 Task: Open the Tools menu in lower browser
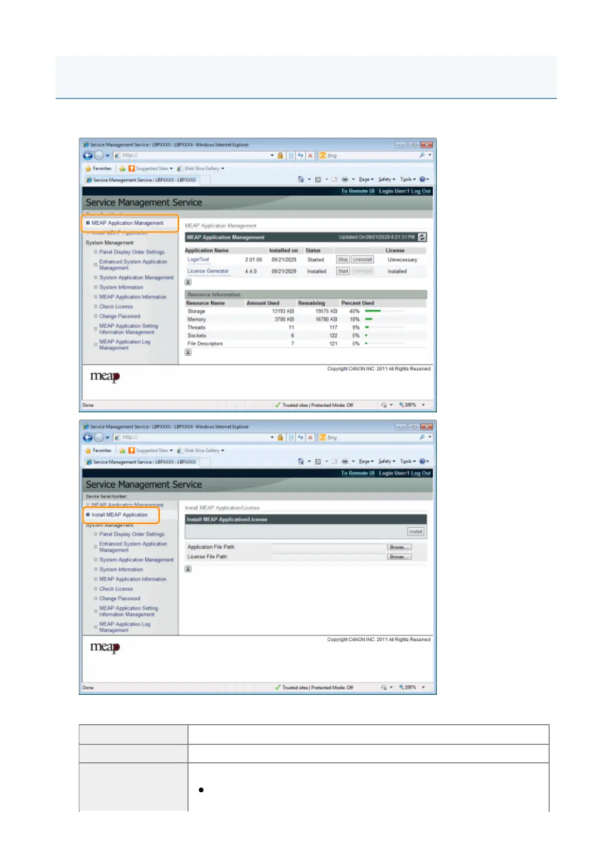[x=407, y=461]
